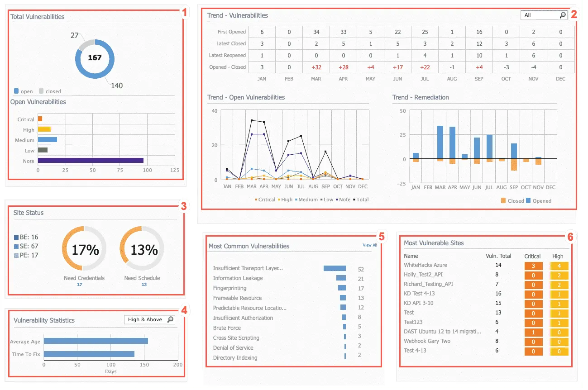Click the Closed legend square in Trend - Remediation
This screenshot has height=390, width=588.
(x=503, y=200)
